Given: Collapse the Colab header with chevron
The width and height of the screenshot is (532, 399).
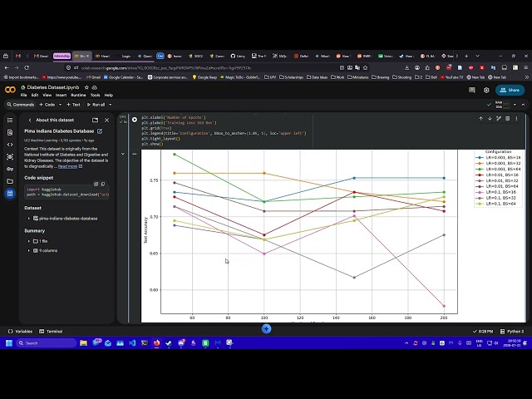Looking at the screenshot, I should (x=523, y=105).
